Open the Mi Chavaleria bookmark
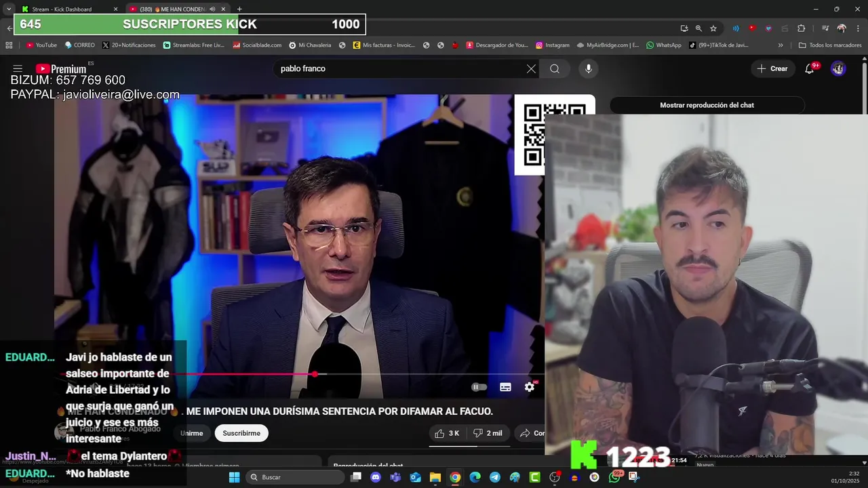The height and width of the screenshot is (488, 868). point(310,45)
